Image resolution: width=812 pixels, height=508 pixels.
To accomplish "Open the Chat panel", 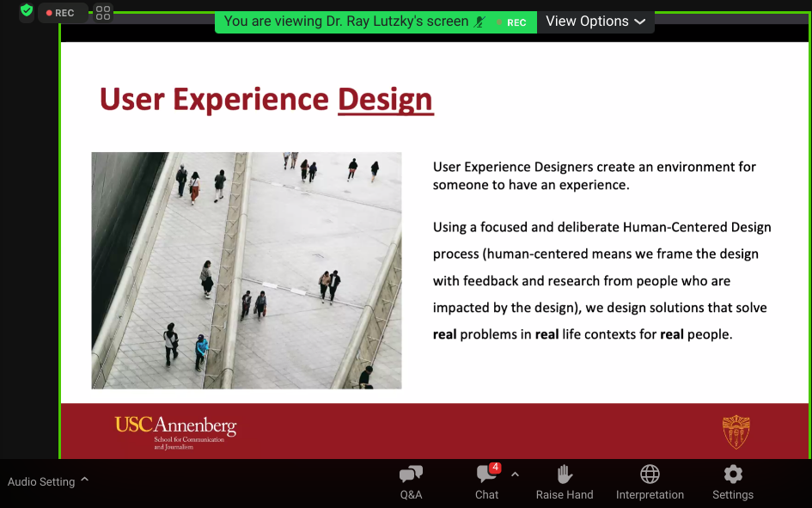I will pyautogui.click(x=486, y=481).
